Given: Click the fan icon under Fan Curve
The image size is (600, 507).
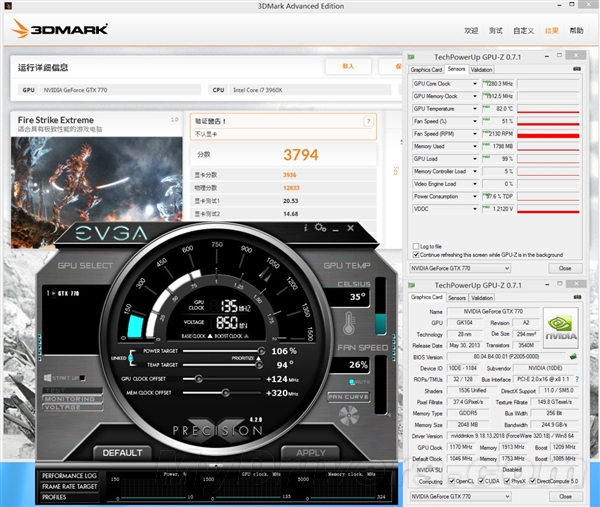Looking at the screenshot, I should (349, 416).
